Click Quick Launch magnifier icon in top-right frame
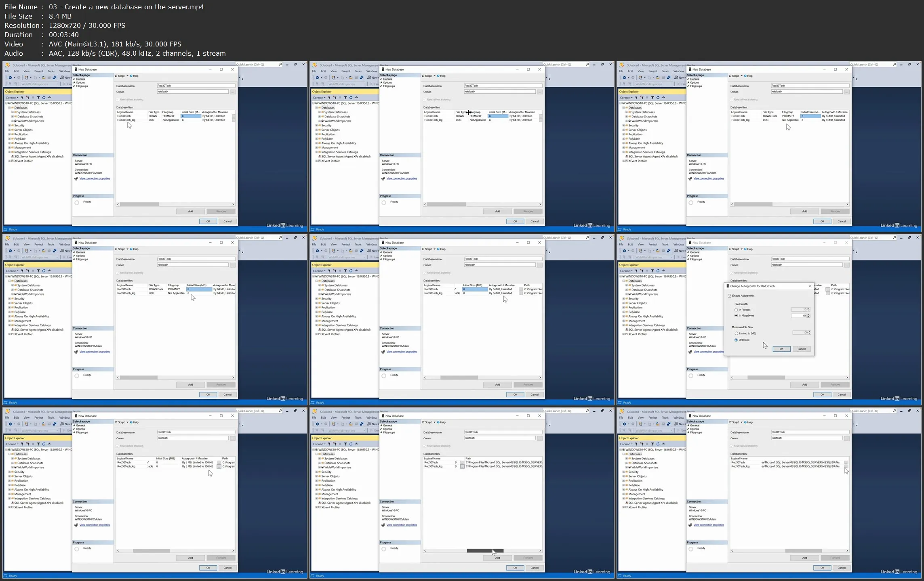The height and width of the screenshot is (581, 924). (x=894, y=65)
